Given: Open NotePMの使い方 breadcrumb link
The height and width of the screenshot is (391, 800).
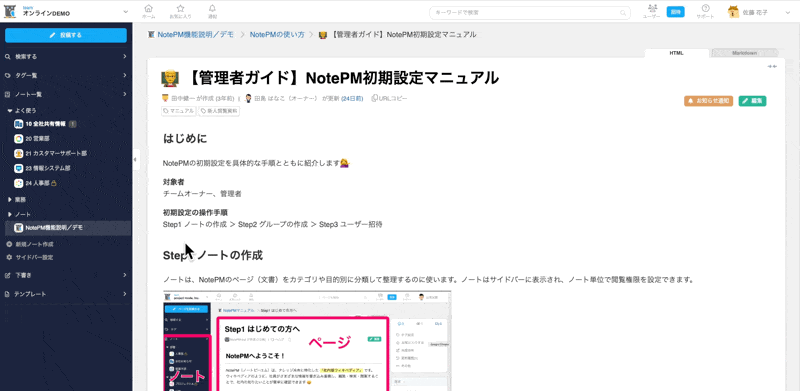Looking at the screenshot, I should [x=277, y=35].
